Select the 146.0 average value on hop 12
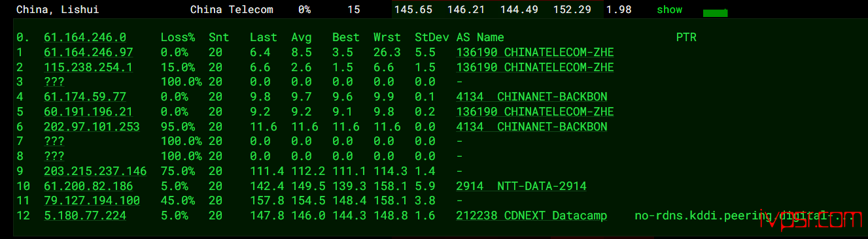 308,215
